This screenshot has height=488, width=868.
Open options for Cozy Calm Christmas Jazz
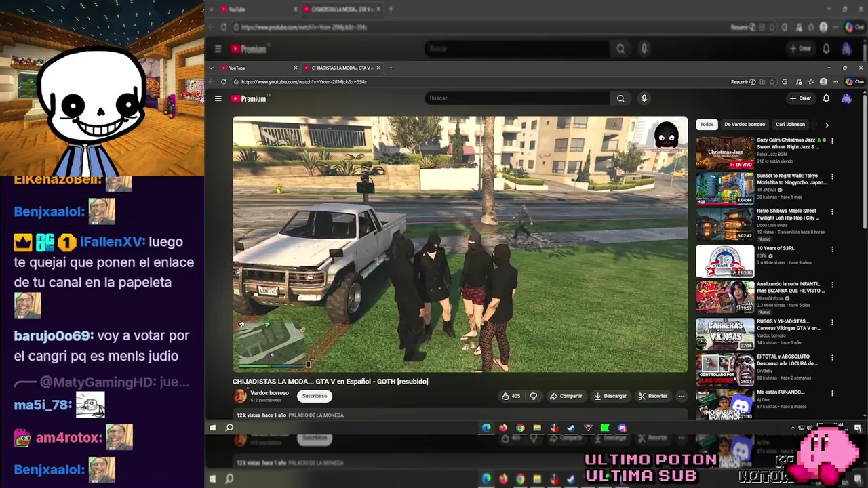tap(832, 140)
